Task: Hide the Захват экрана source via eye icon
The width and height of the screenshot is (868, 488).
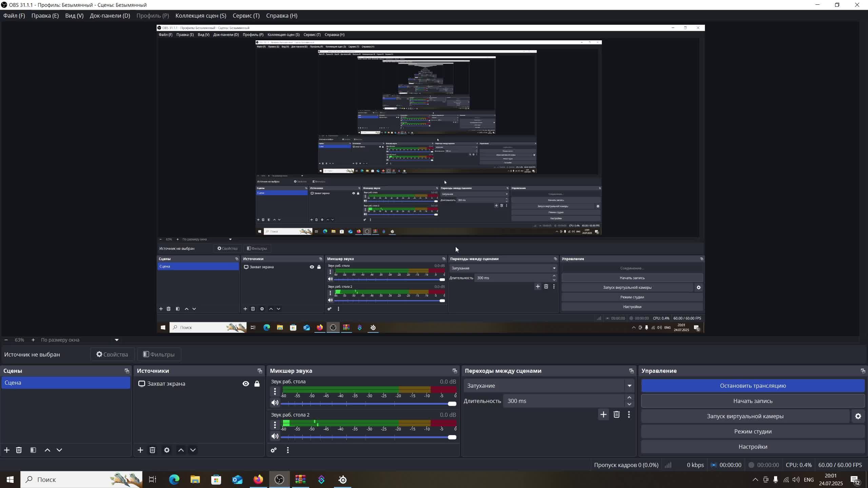Action: (x=246, y=384)
